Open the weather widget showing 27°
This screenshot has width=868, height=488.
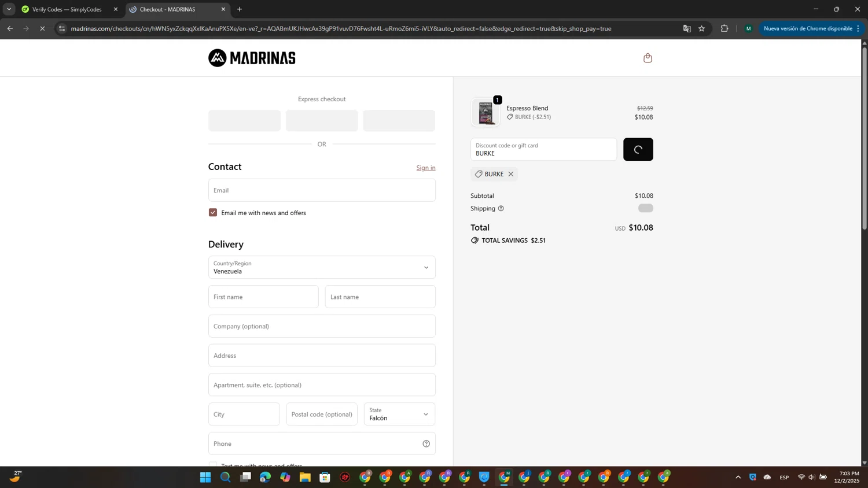pos(16,477)
